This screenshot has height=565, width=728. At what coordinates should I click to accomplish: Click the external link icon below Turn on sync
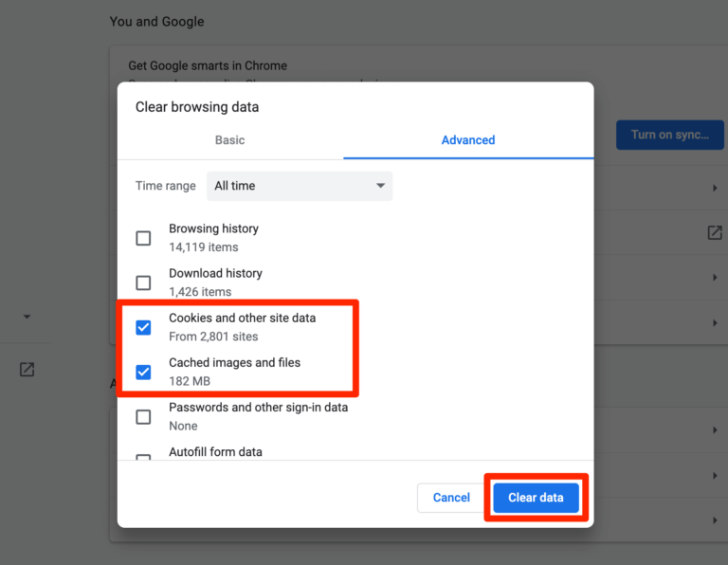(x=715, y=232)
